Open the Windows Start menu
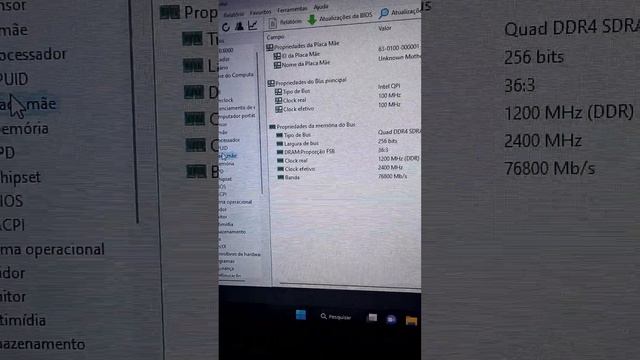Viewport: 640px width, 360px height. click(x=301, y=315)
